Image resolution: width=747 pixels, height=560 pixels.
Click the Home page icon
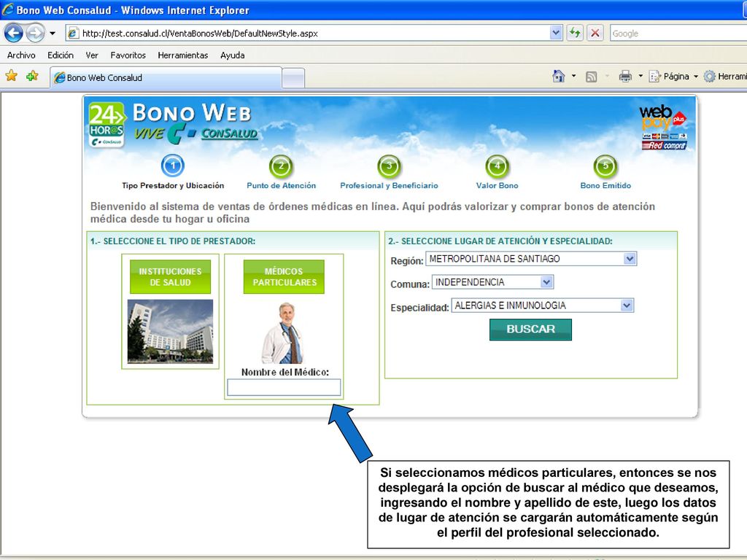(x=559, y=76)
